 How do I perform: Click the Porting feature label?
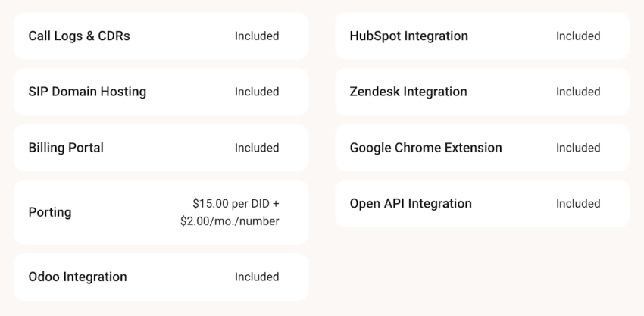click(50, 212)
